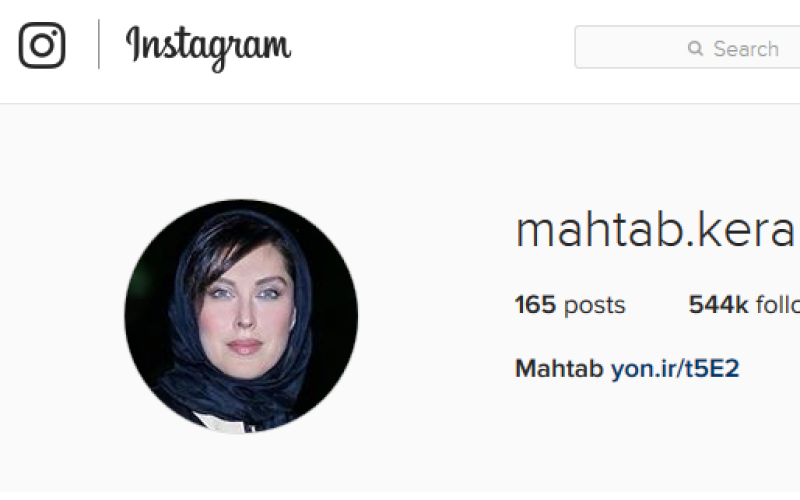This screenshot has height=500, width=800.
Task: Open the 544k followers list
Action: pyautogui.click(x=744, y=305)
